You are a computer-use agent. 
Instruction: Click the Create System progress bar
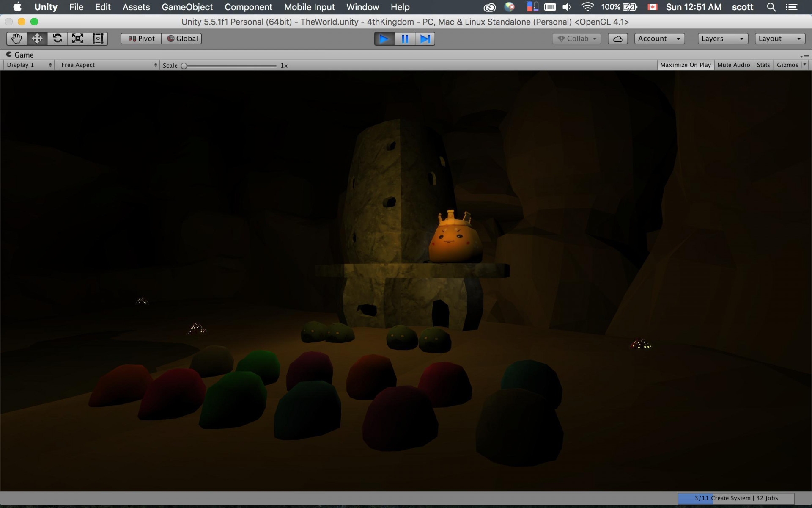click(736, 498)
